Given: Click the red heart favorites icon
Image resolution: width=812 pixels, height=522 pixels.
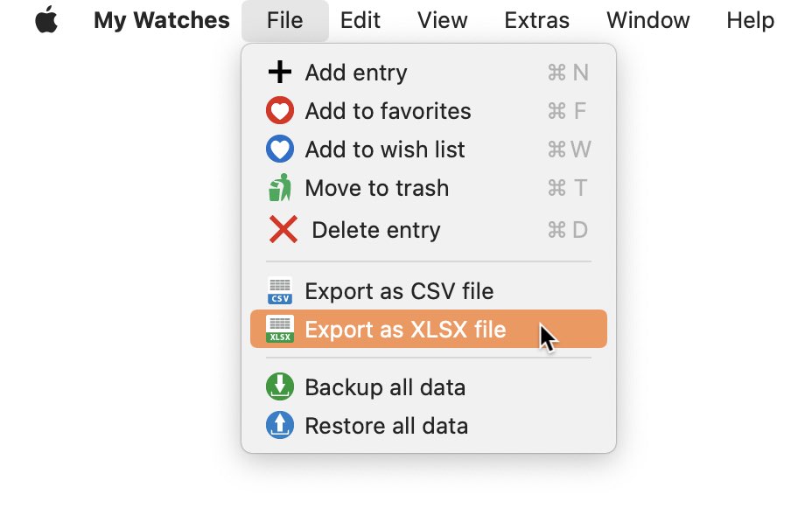Looking at the screenshot, I should click(280, 110).
